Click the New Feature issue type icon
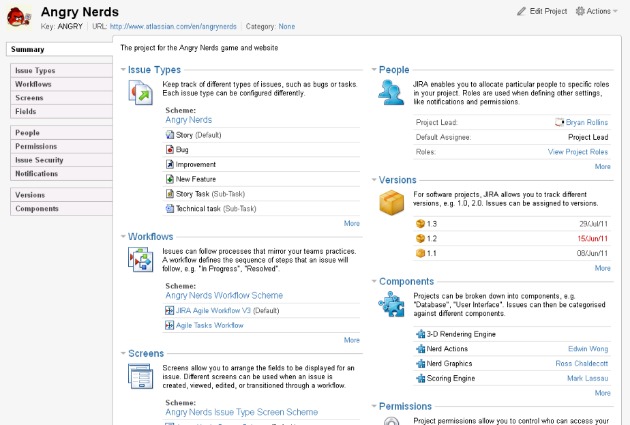 pos(170,179)
